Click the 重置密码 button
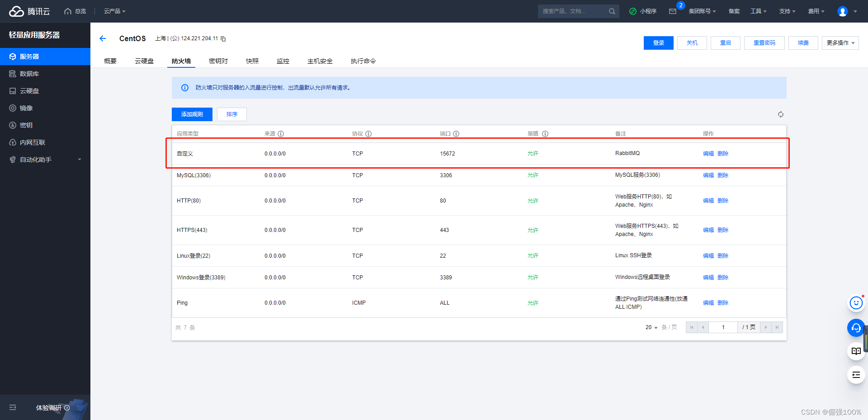Viewport: 868px width, 420px height. tap(764, 43)
